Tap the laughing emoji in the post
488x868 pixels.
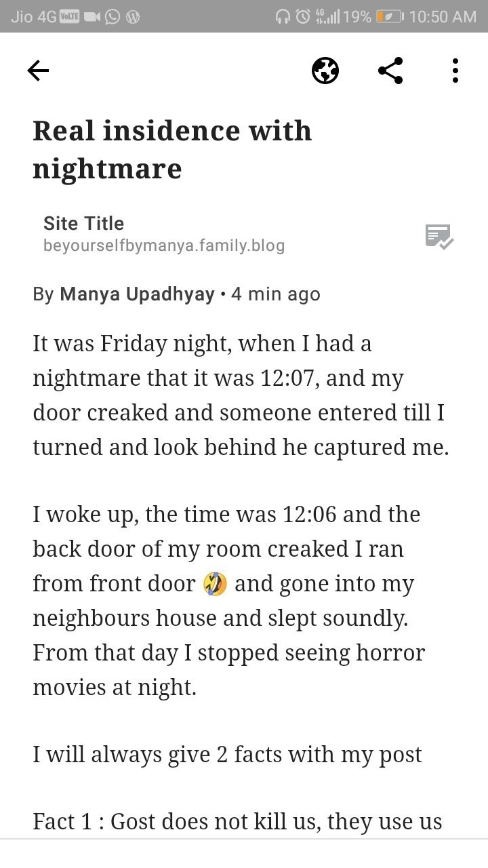pos(215,584)
